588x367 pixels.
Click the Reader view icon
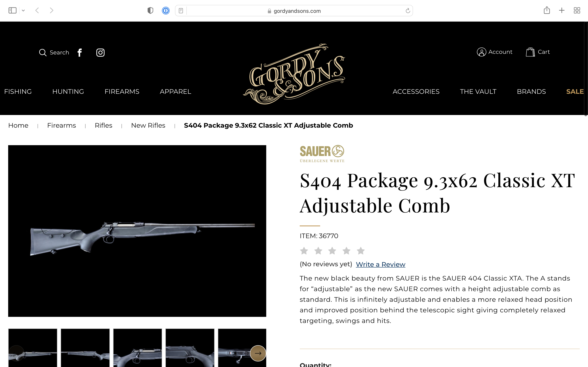181,11
